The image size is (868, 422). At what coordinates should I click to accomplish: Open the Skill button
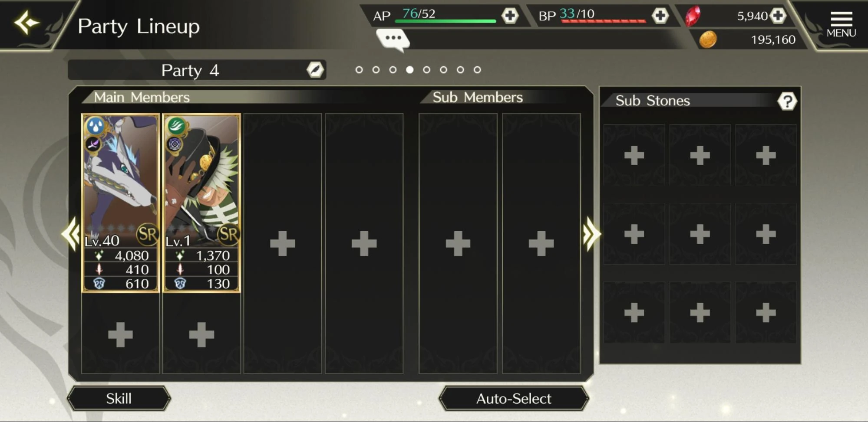pyautogui.click(x=119, y=398)
